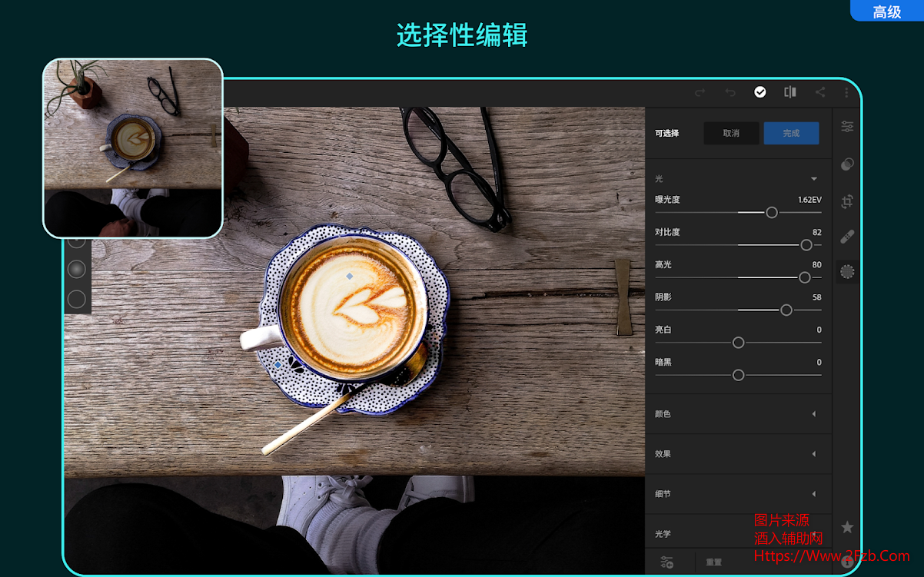Toggle the before/after compare view icon

pyautogui.click(x=790, y=92)
